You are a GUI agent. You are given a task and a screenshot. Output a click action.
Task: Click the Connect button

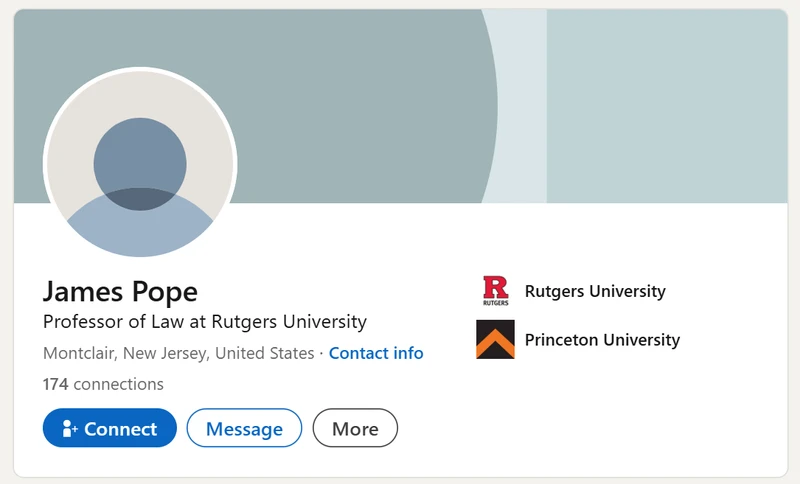coord(110,428)
